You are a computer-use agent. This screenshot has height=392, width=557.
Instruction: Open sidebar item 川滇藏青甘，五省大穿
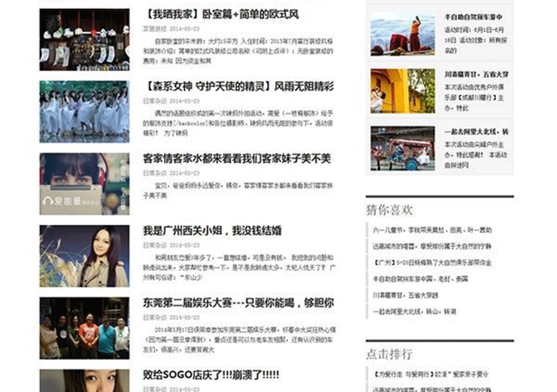[x=476, y=74]
